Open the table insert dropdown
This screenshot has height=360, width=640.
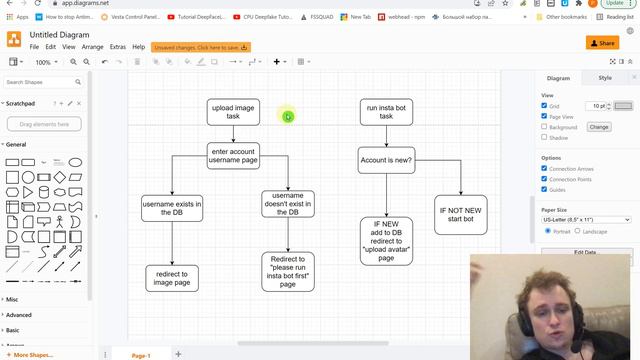(x=304, y=62)
